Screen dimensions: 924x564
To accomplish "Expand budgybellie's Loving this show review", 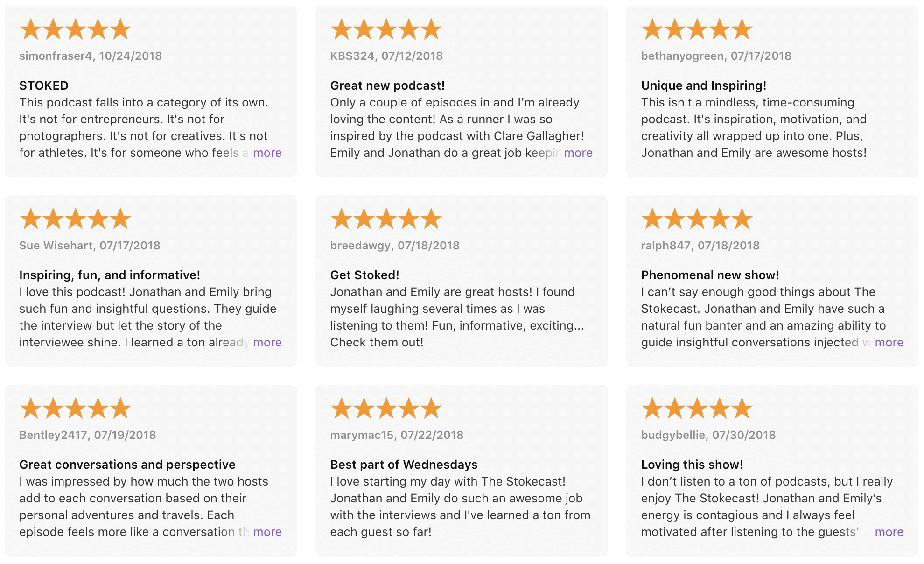I will tap(889, 532).
